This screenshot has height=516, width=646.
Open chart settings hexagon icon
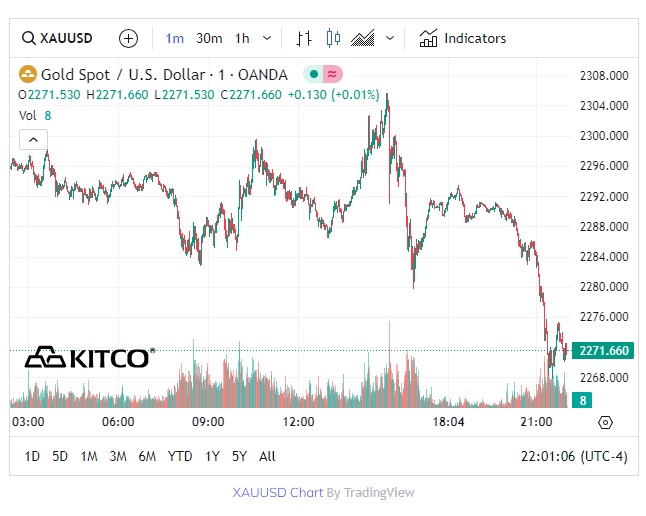(605, 422)
